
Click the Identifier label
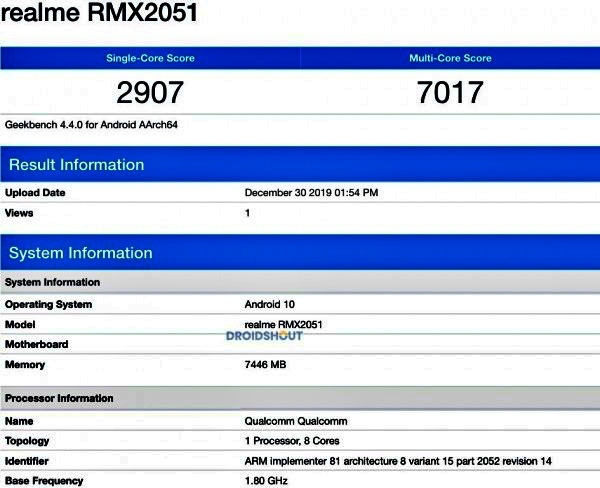(26, 461)
